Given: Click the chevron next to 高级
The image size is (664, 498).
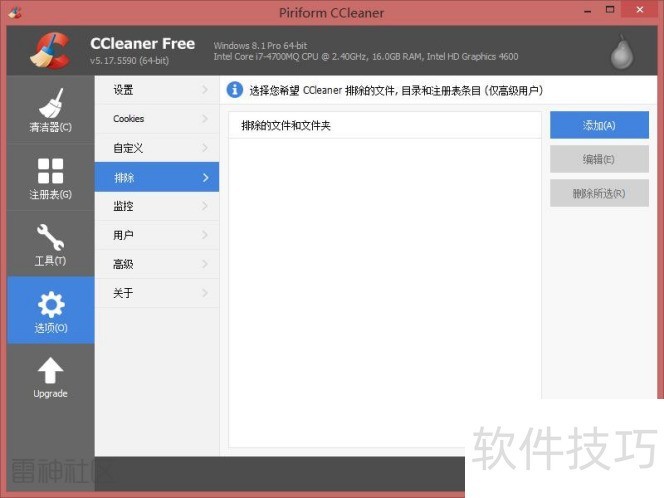Looking at the screenshot, I should [x=205, y=264].
